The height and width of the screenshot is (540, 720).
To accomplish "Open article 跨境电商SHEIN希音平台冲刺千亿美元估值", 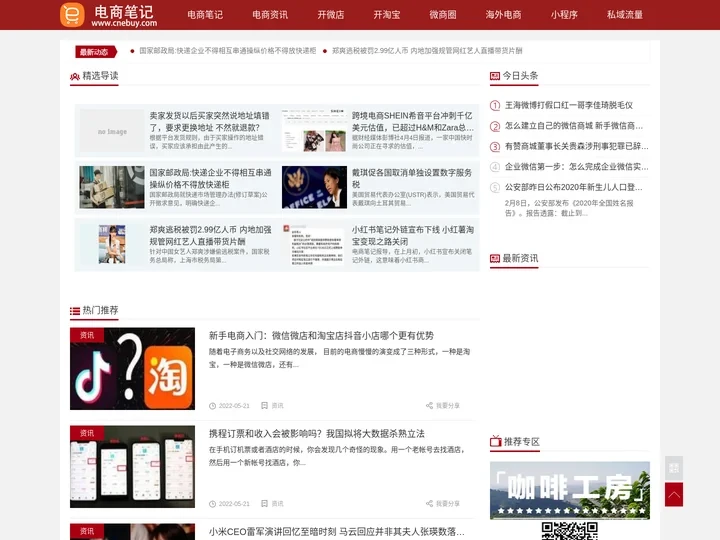I will tap(412, 122).
